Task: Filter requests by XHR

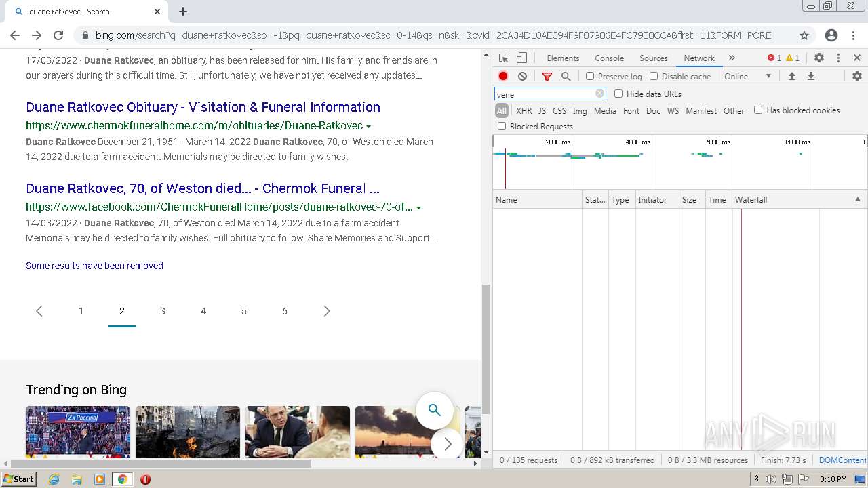Action: click(524, 111)
